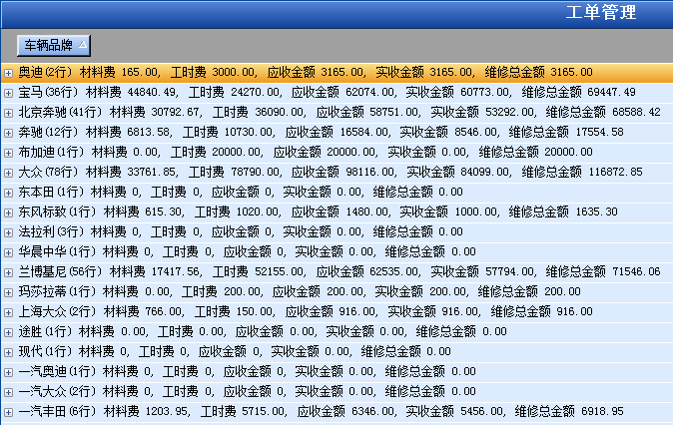Click the 车辆品牌 group-by column header
This screenshot has height=425, width=673.
[47, 45]
